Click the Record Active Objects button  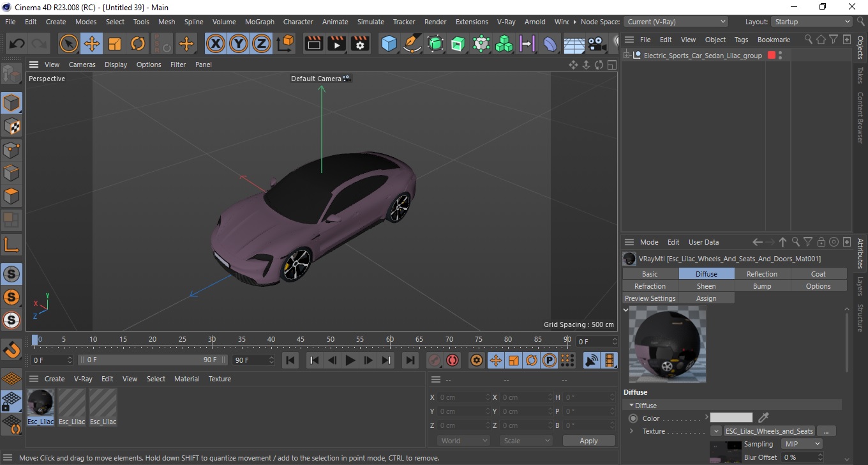pyautogui.click(x=435, y=360)
